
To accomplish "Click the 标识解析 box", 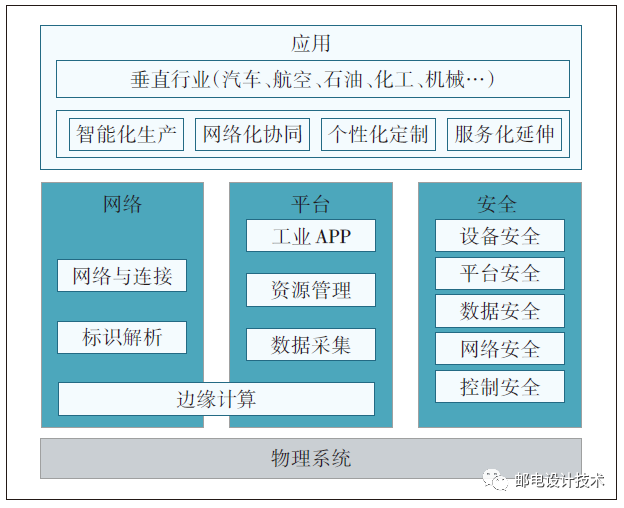I will (122, 337).
